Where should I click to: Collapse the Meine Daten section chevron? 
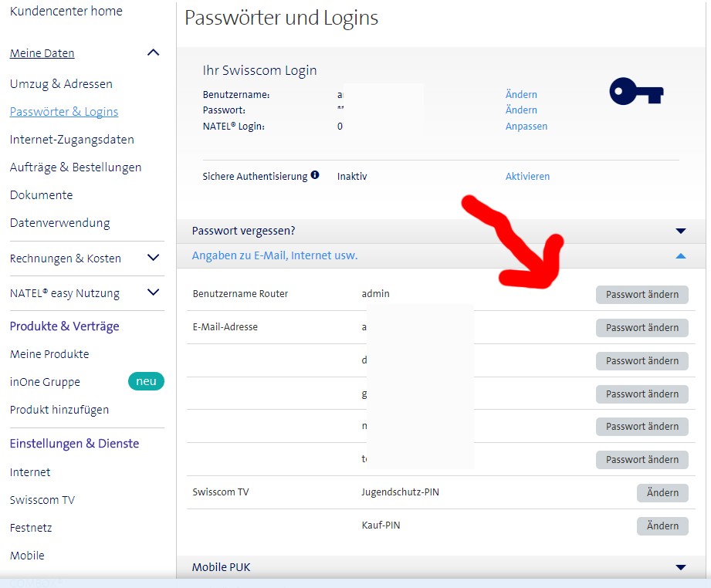[x=153, y=53]
